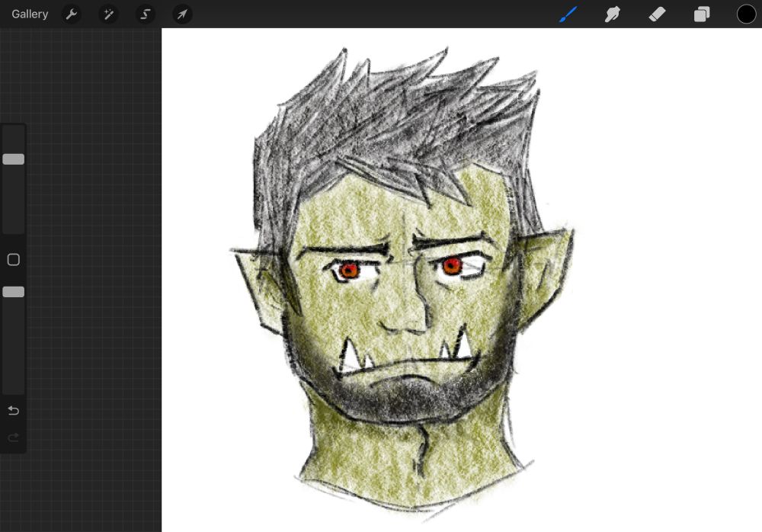Open the Adjustments magic wand menu
762x532 pixels.
108,14
